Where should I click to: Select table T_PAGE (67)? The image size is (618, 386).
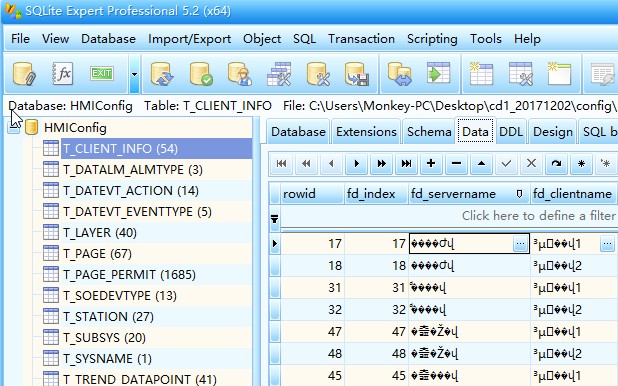pos(97,254)
